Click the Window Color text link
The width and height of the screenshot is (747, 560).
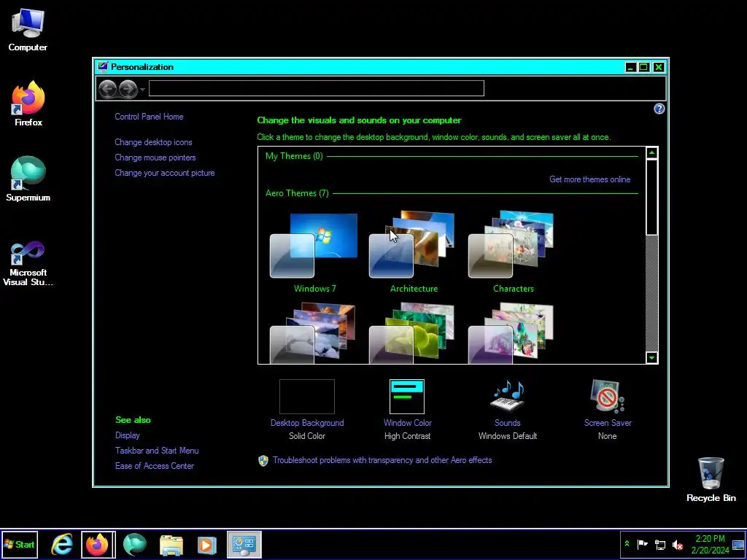pos(408,423)
